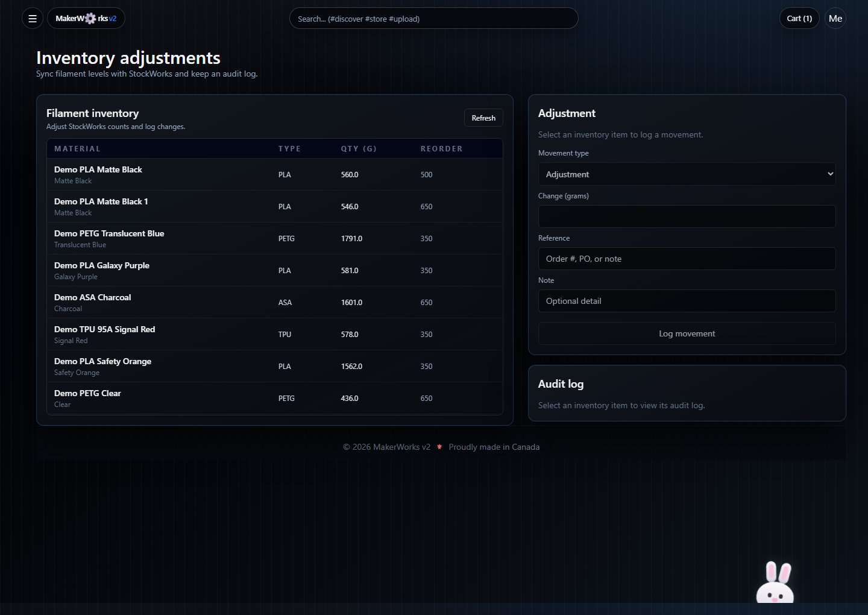Image resolution: width=868 pixels, height=615 pixels.
Task: Click the Signal Red color subtitle
Action: tap(71, 341)
